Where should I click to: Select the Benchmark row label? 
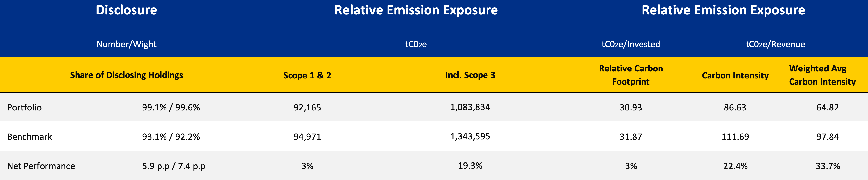29,136
